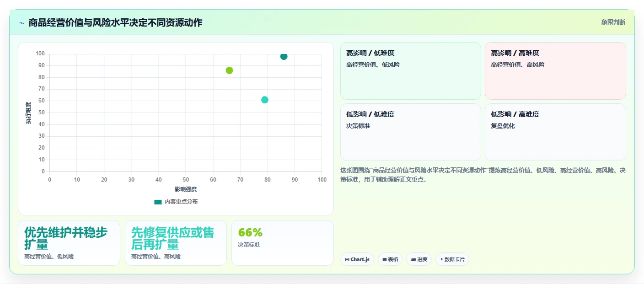Click the Chart.js tag chip
The width and height of the screenshot is (644, 284).
point(357,259)
